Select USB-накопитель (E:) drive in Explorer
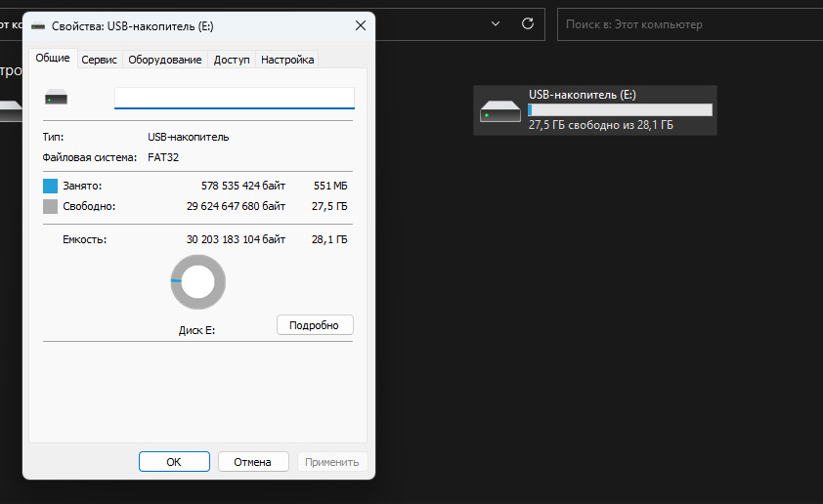The image size is (823, 504). pos(595,110)
